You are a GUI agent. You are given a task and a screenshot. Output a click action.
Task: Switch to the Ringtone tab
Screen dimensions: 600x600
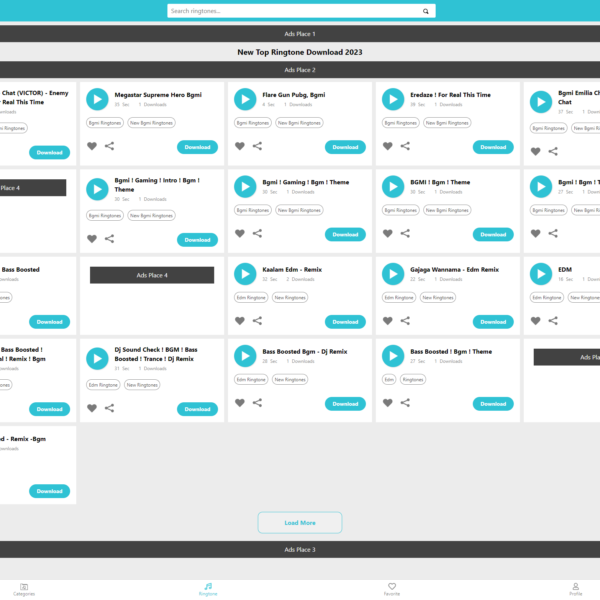tap(208, 589)
